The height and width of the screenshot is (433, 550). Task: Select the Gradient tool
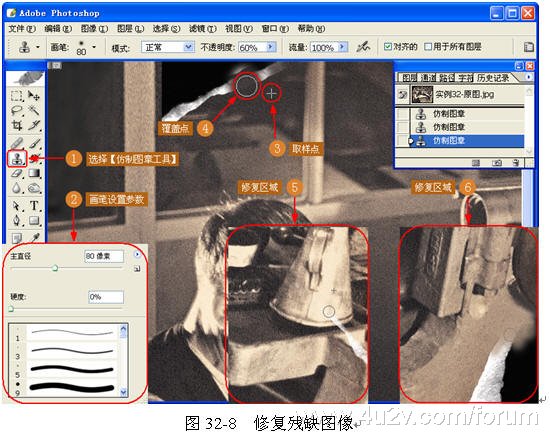pos(34,173)
